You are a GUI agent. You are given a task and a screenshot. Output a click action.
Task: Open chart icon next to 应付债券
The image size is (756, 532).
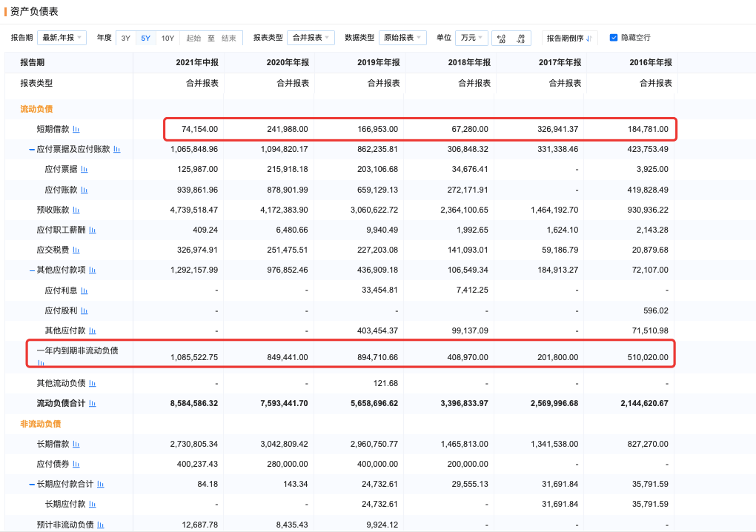pos(76,465)
